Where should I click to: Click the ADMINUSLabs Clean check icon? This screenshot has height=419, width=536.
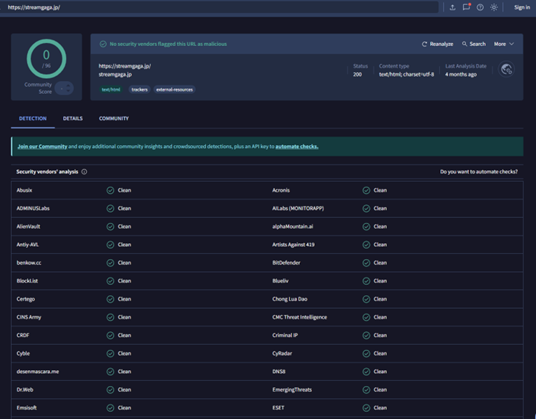click(110, 208)
